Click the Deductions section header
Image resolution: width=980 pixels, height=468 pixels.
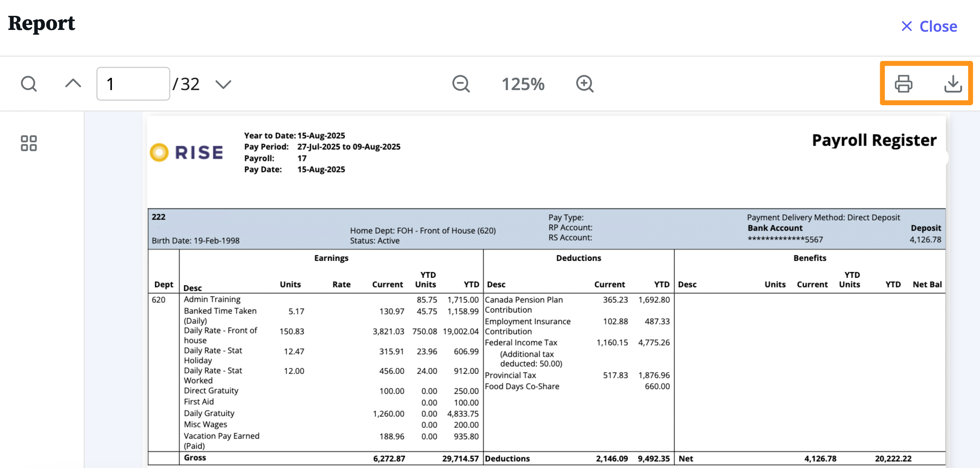(579, 258)
